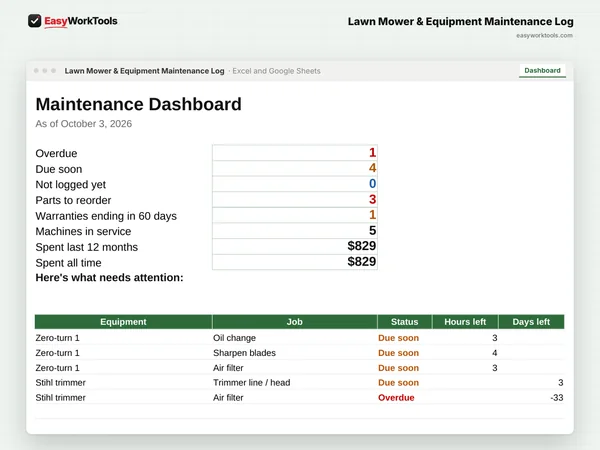Click the Parts to reorder label
600x450 pixels.
73,200
